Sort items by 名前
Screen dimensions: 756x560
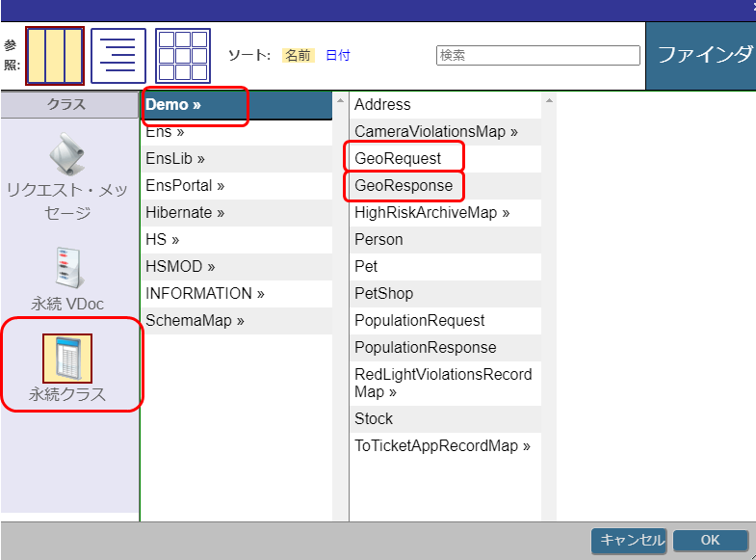[298, 55]
